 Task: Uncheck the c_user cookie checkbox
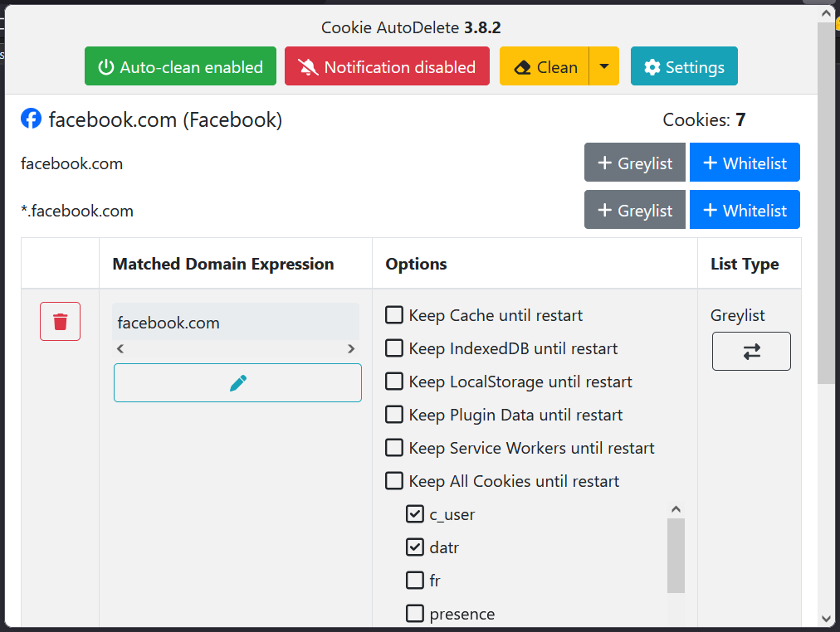pos(415,514)
